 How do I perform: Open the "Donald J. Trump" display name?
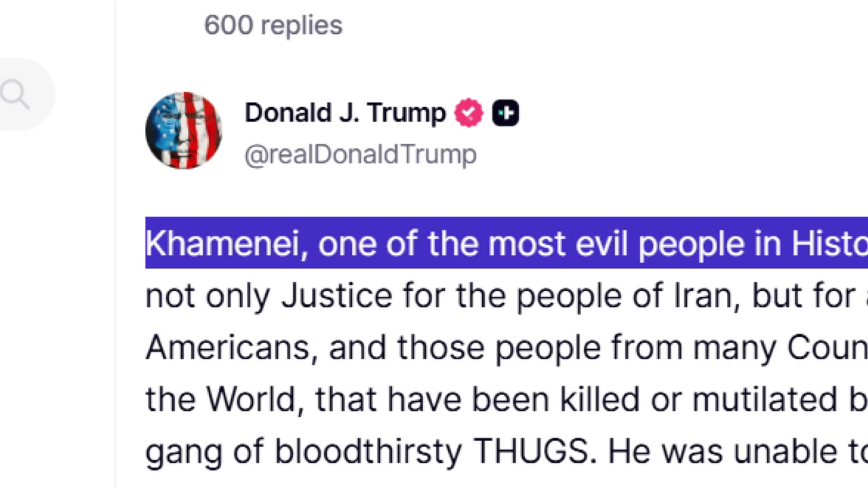(345, 113)
